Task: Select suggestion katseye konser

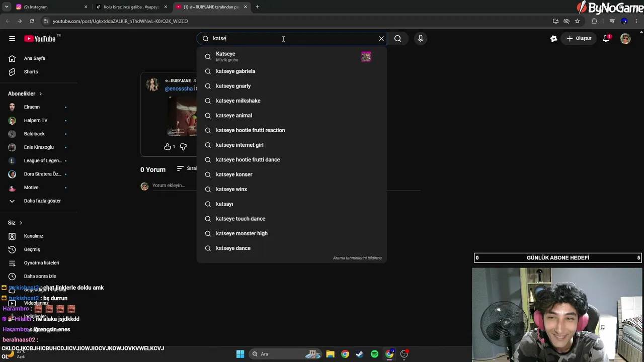Action: [x=292, y=174]
